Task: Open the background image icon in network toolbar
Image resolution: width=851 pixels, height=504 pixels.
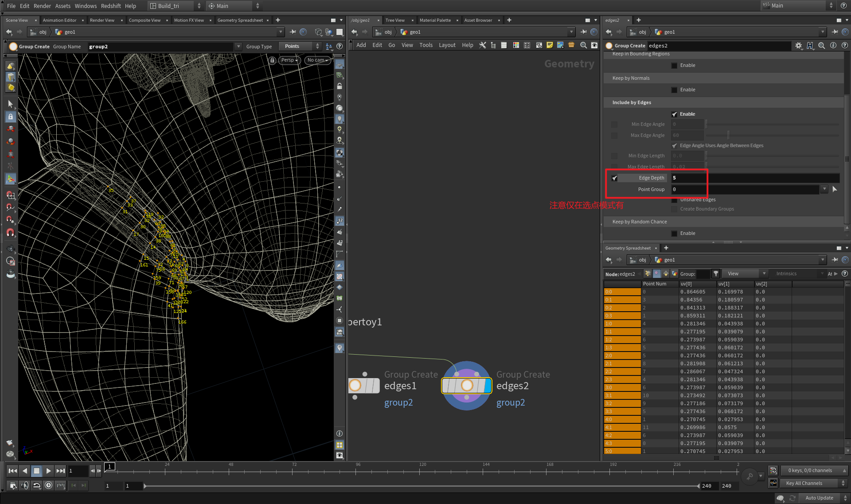Action: click(560, 45)
